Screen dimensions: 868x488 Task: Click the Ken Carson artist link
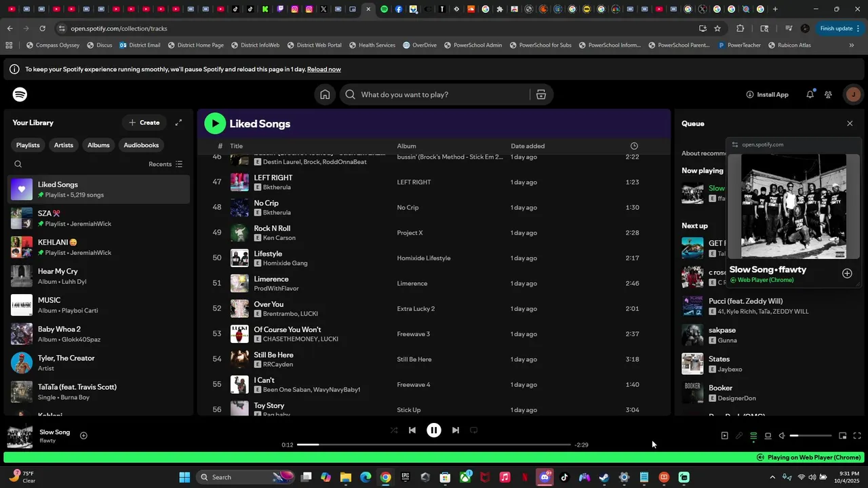[x=279, y=238]
